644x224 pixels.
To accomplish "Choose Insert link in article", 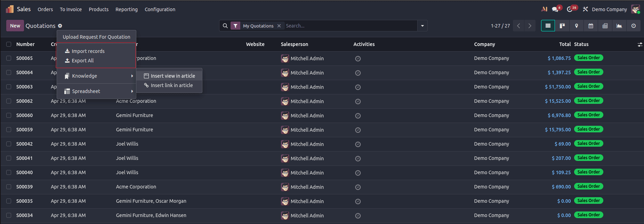I will coord(169,85).
